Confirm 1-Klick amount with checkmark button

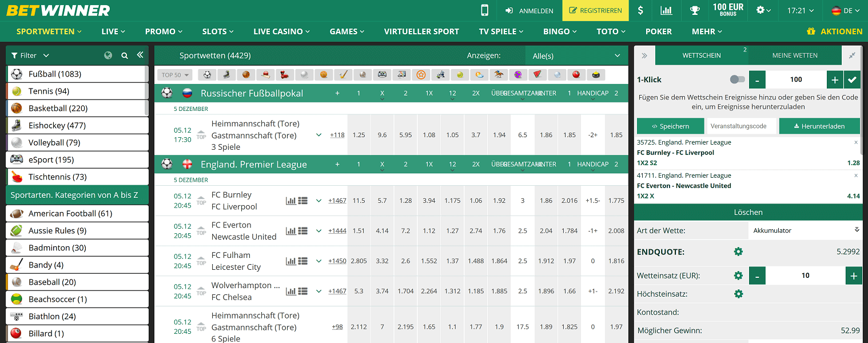click(x=853, y=79)
